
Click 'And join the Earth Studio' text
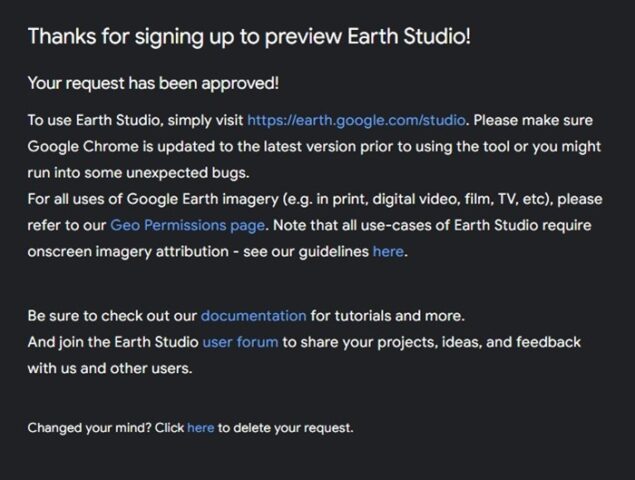pos(113,342)
